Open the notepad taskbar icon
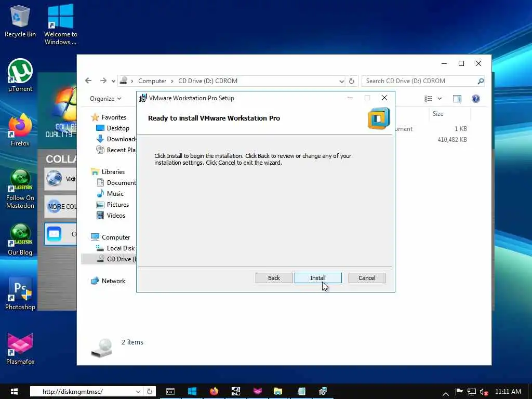The width and height of the screenshot is (532, 399). pyautogui.click(x=301, y=391)
